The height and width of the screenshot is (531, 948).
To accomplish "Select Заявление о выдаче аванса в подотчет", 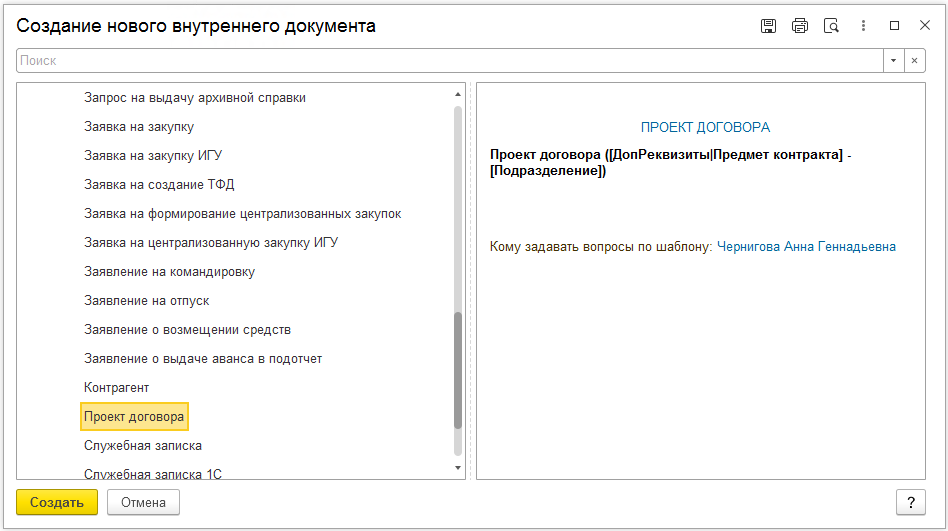I will (x=203, y=359).
